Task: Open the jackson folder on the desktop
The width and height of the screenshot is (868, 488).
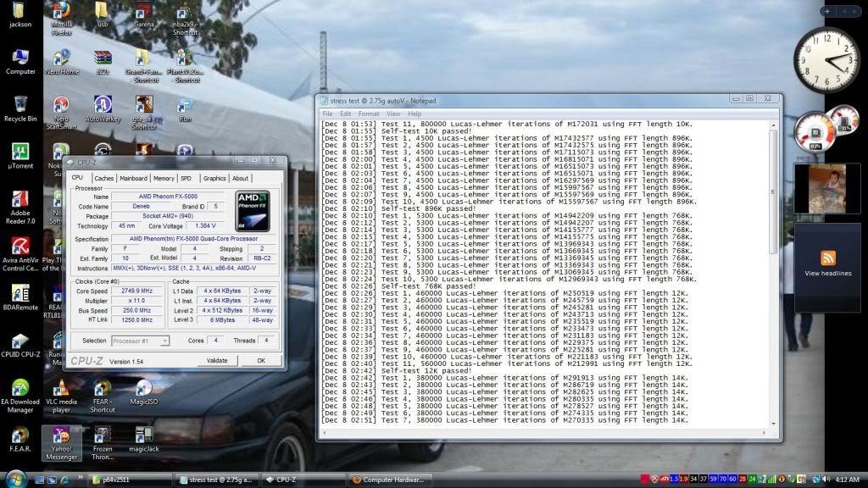Action: pos(20,14)
